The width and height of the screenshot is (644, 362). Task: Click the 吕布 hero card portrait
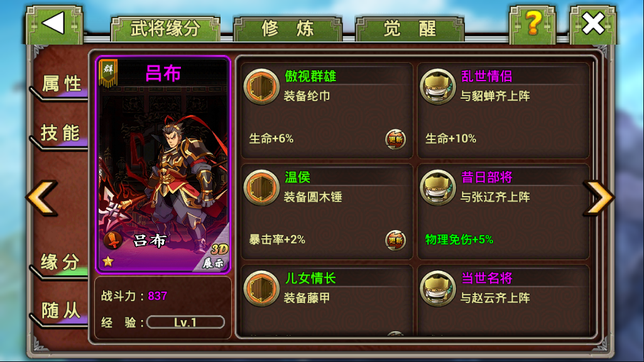[163, 165]
